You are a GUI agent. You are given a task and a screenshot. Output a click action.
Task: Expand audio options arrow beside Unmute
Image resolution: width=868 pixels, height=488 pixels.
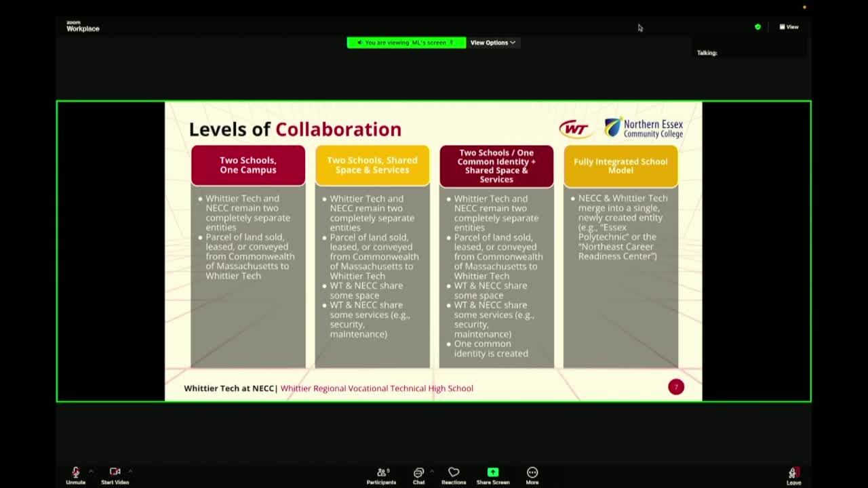pos(91,471)
